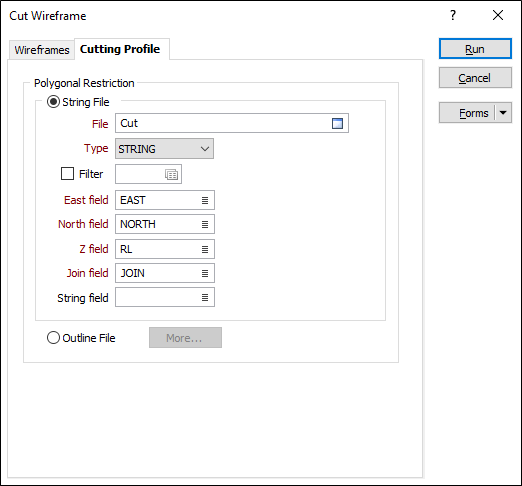Open Join field list icon

(205, 273)
